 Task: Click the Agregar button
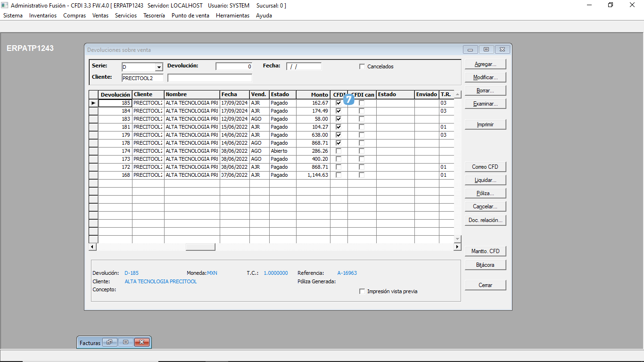pos(485,64)
